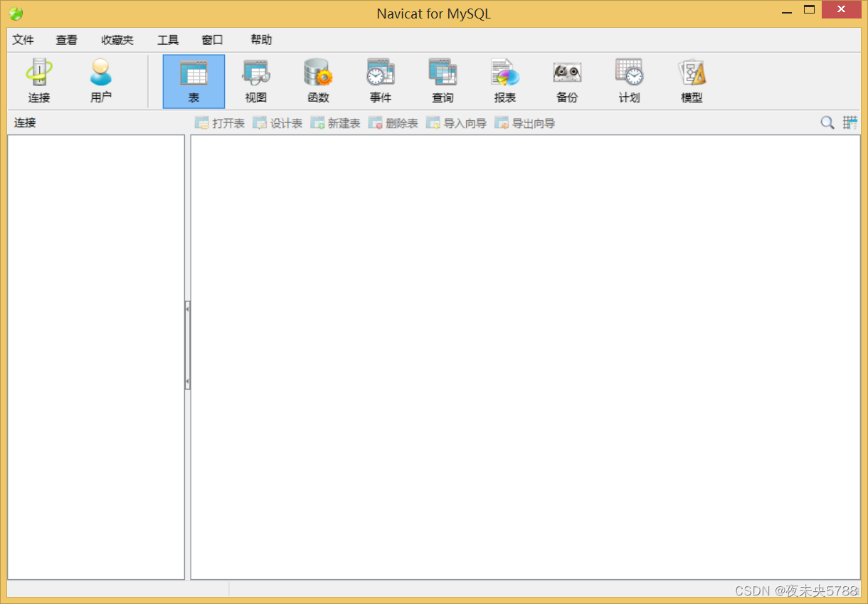Open the 收藏夹 (Favorites) menu
This screenshot has height=604, width=868.
point(117,40)
